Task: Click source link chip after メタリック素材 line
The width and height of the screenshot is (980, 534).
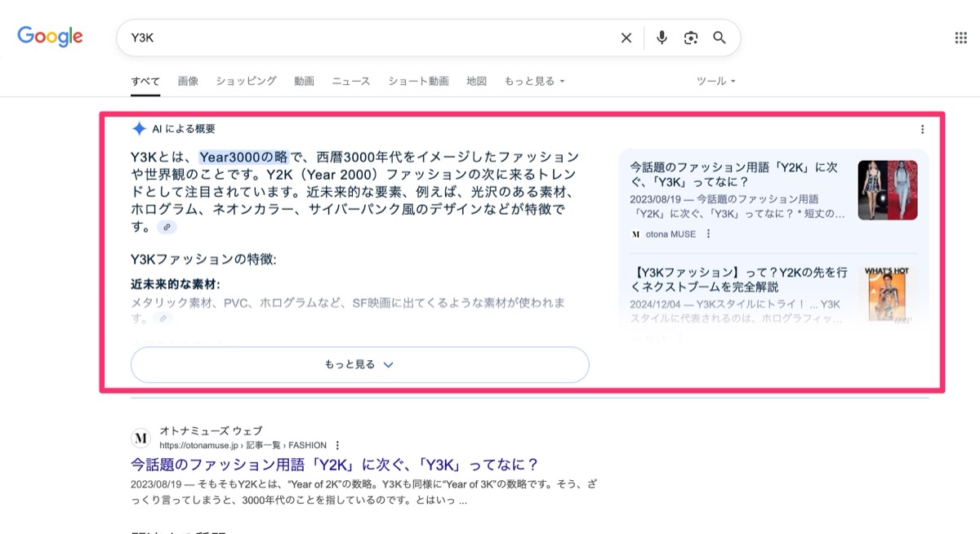Action: 163,318
